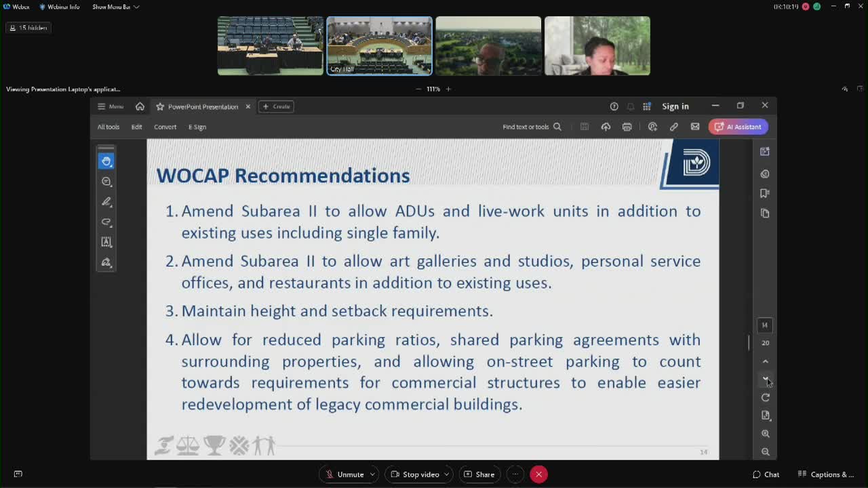
Task: Go to Acrobat Home view
Action: (x=140, y=106)
